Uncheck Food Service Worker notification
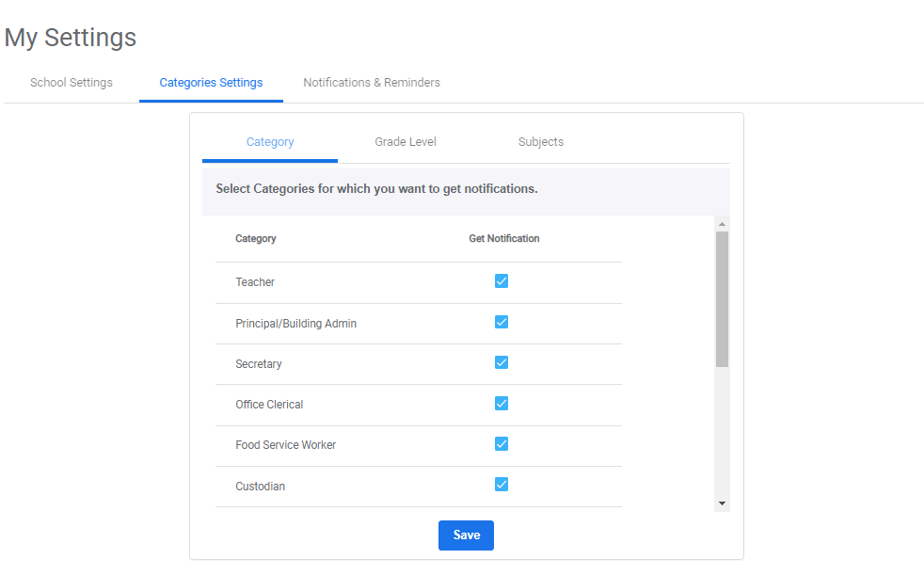 click(x=502, y=444)
